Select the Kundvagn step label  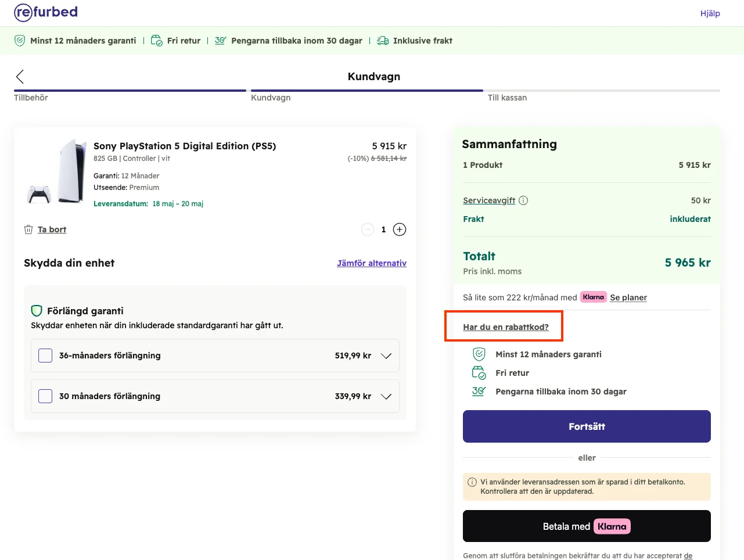pos(271,98)
